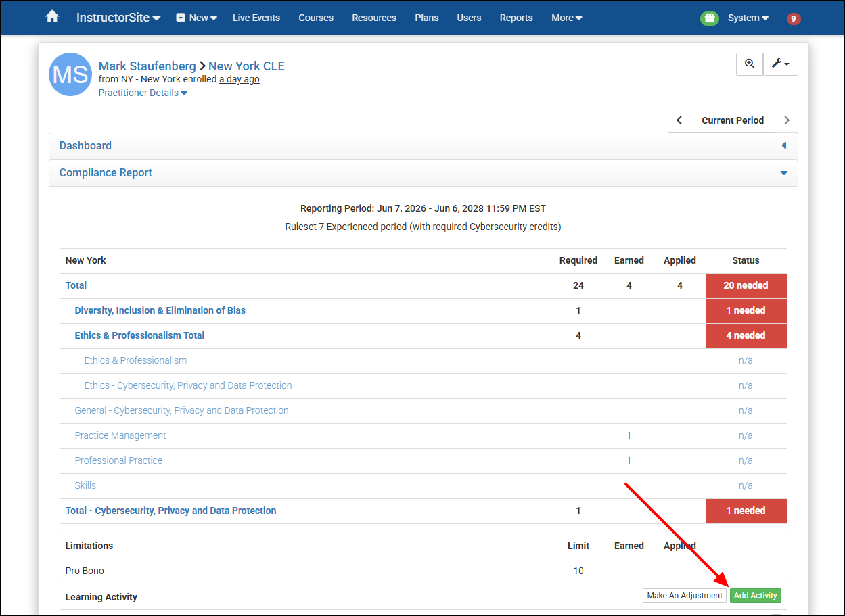This screenshot has width=845, height=616.
Task: Expand the Dashboard panel
Action: coord(423,146)
